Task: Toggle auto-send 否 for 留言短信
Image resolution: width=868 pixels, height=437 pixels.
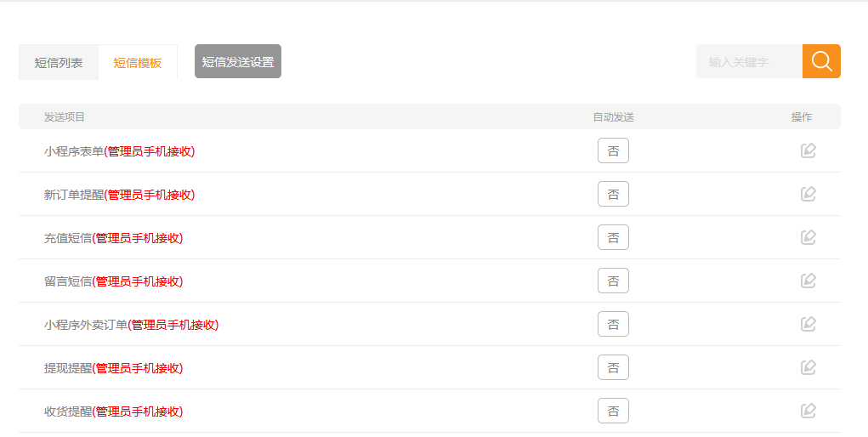Action: point(613,281)
